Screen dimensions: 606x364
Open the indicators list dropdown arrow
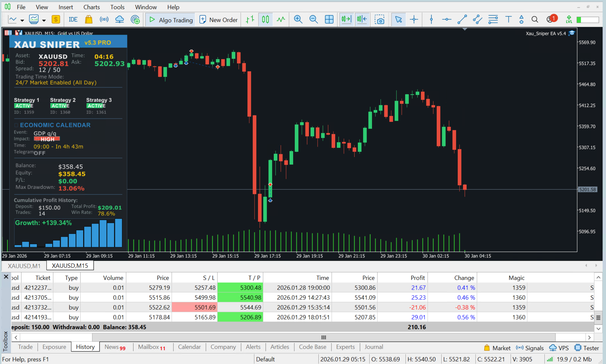[x=44, y=20]
